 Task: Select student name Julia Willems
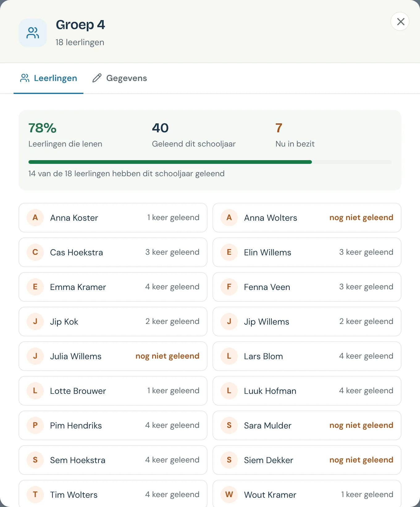(76, 356)
